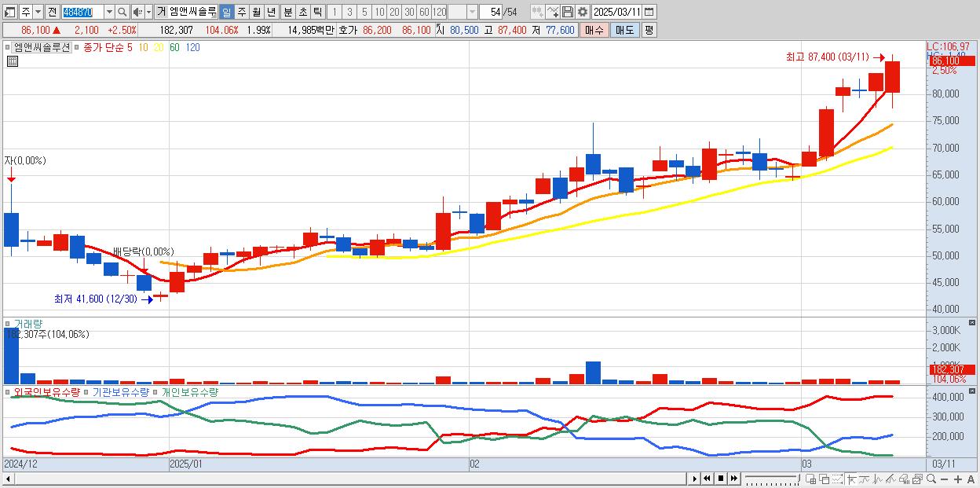Click the playback speed slider
Screen dimensions: 980x488
point(772,479)
